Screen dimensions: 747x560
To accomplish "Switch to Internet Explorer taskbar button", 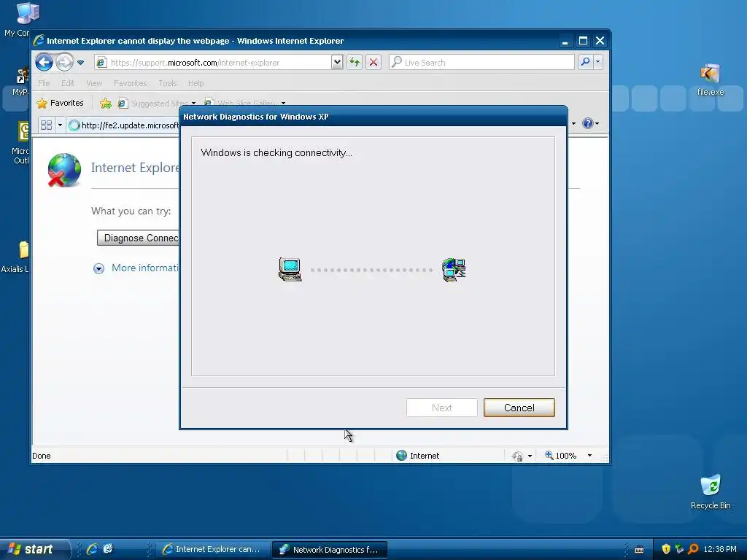I will [212, 550].
